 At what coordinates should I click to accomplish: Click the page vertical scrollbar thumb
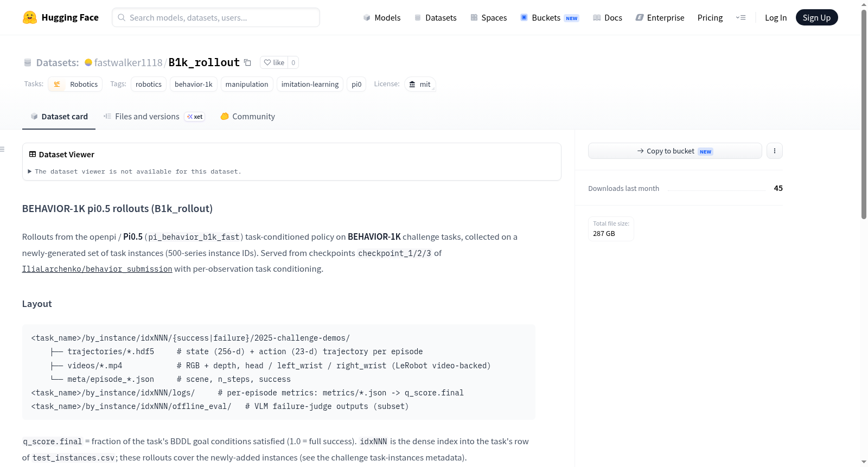coord(864,114)
